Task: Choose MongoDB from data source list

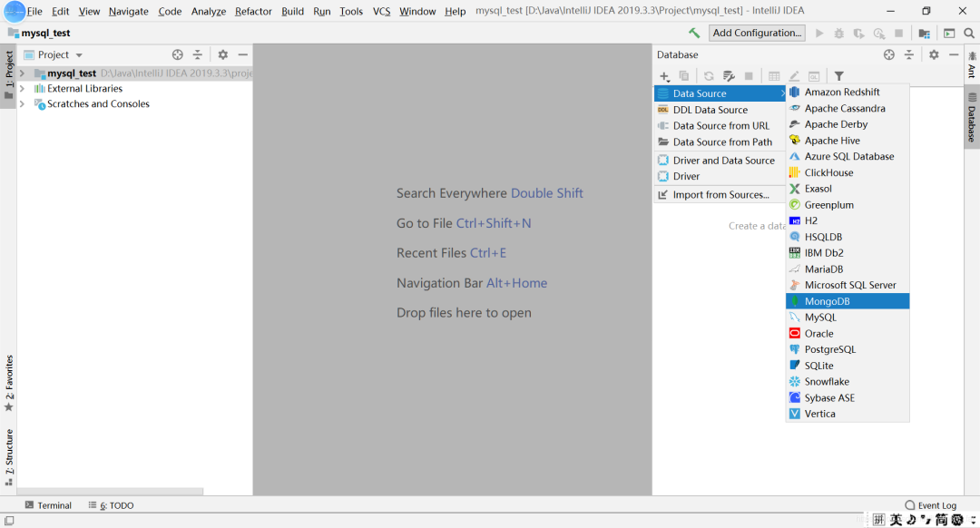Action: click(x=848, y=301)
